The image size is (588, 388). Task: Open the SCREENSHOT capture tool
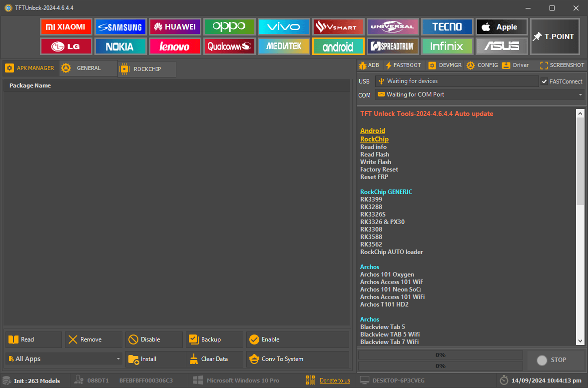click(x=562, y=65)
